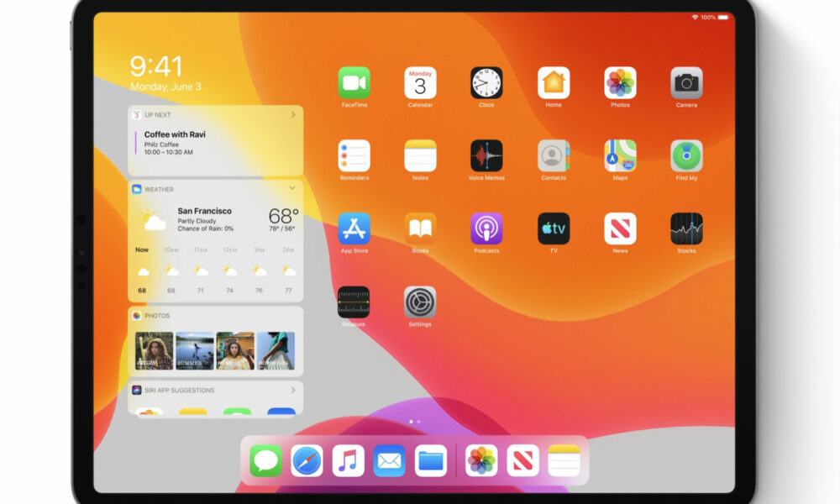The image size is (840, 504).
Task: Open the App Store
Action: tap(354, 228)
